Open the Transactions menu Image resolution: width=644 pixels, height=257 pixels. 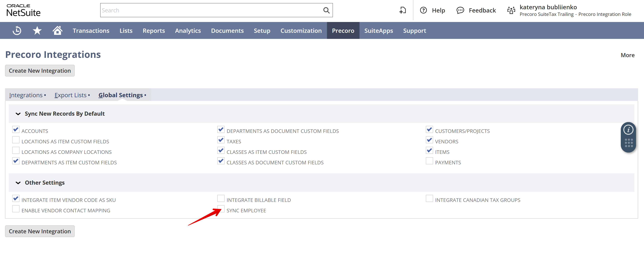click(x=91, y=30)
